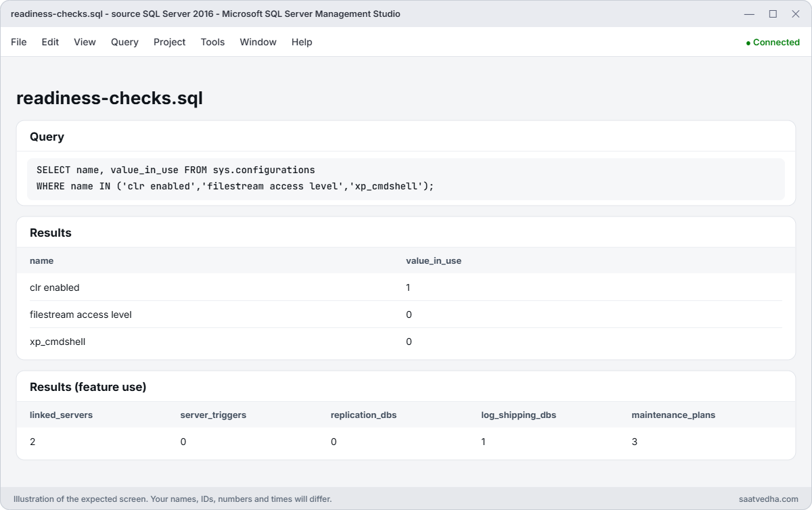Viewport: 812px width, 510px height.
Task: Click the SELECT name, value_in_use query line
Action: 176,170
